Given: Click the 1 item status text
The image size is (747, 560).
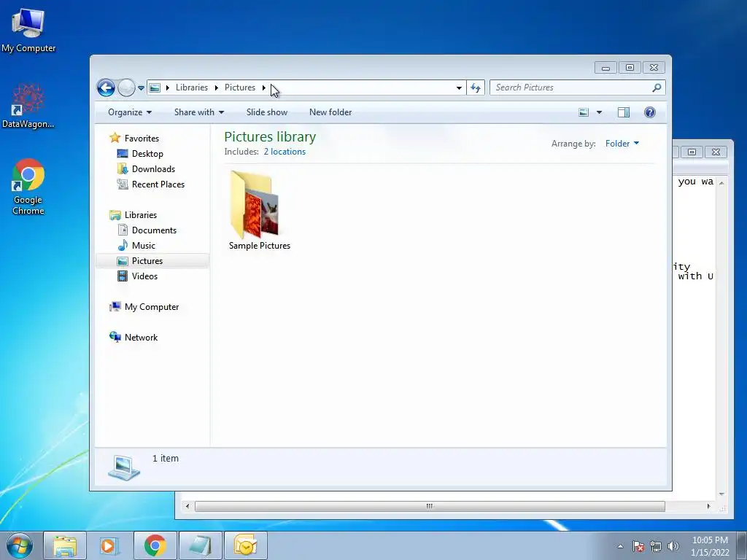Looking at the screenshot, I should tap(166, 459).
